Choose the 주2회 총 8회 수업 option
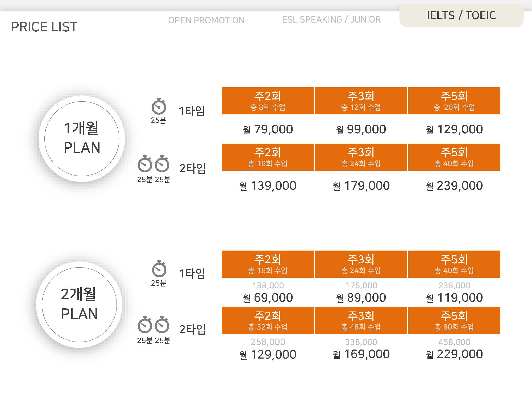Image resolution: width=532 pixels, height=399 pixels. coord(268,101)
